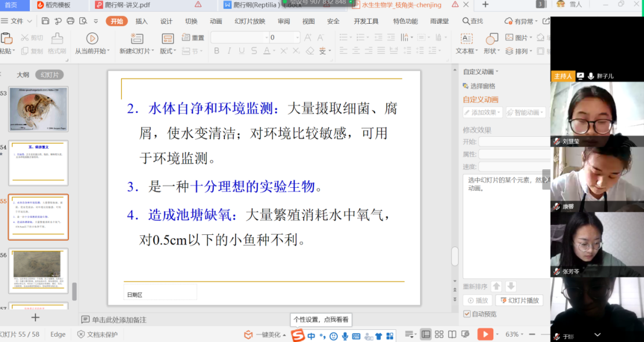Click the 从当前开始 slideshow play icon
Viewport: 644px width, 342px height.
[x=92, y=38]
